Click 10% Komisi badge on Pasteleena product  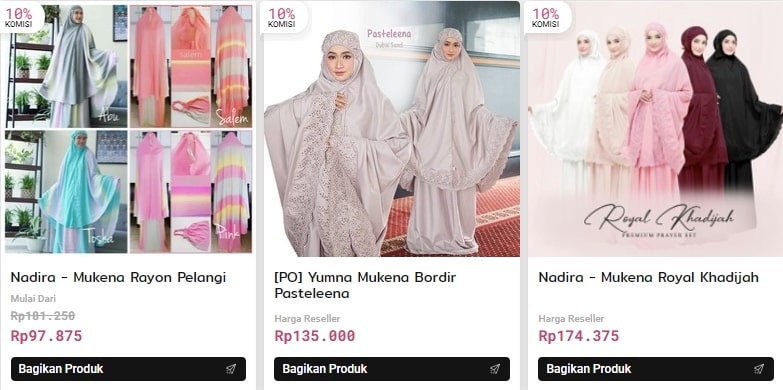[x=282, y=17]
